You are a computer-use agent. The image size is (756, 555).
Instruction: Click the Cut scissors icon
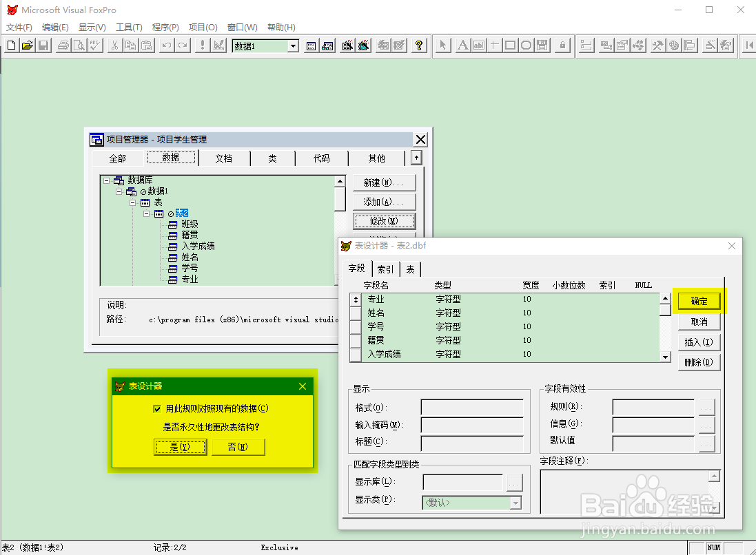point(115,45)
